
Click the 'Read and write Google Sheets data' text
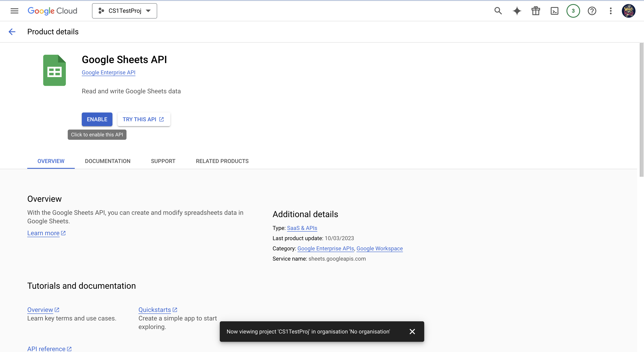[x=131, y=91]
